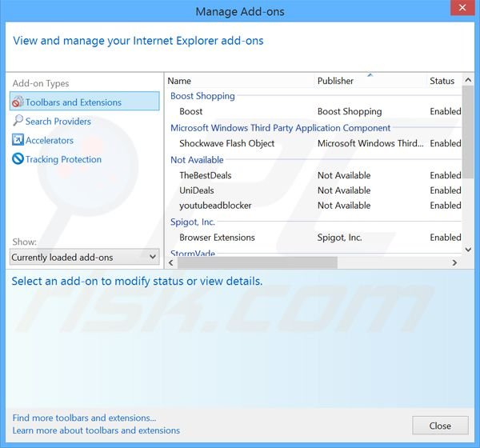Click the Search Providers magnifier icon
Image resolution: width=480 pixels, height=448 pixels.
pos(18,121)
